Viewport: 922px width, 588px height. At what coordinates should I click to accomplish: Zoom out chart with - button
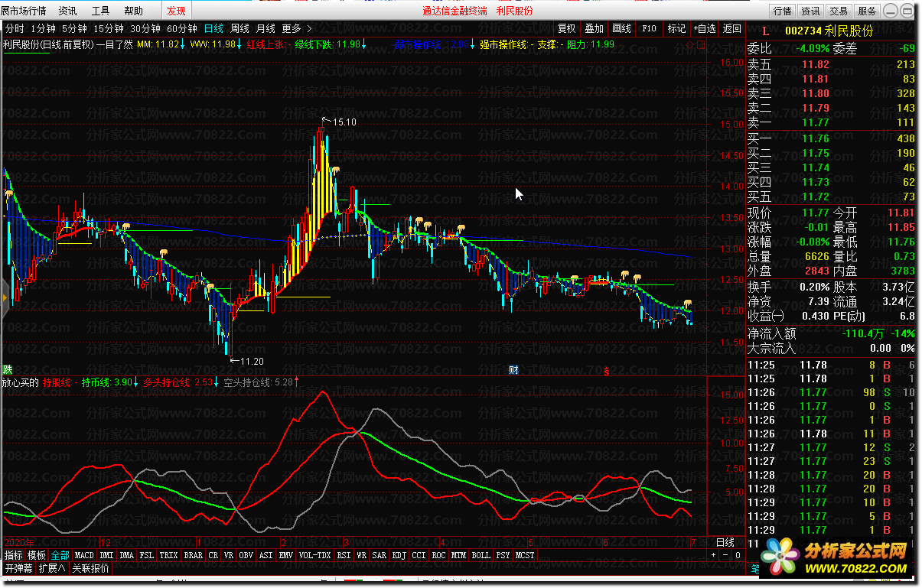pos(725,555)
